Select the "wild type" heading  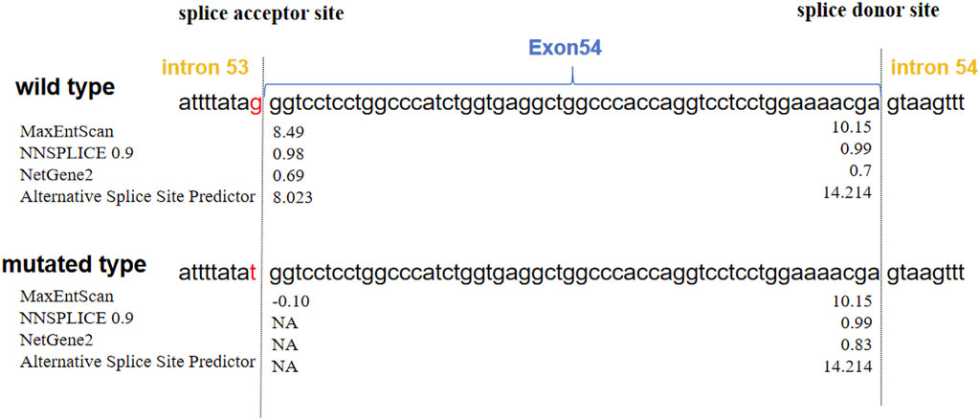(65, 87)
